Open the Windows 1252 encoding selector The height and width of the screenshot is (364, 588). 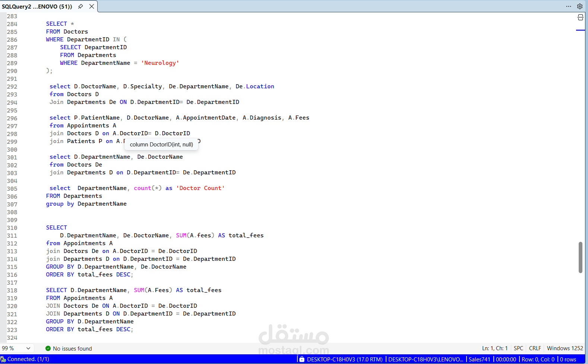click(565, 348)
